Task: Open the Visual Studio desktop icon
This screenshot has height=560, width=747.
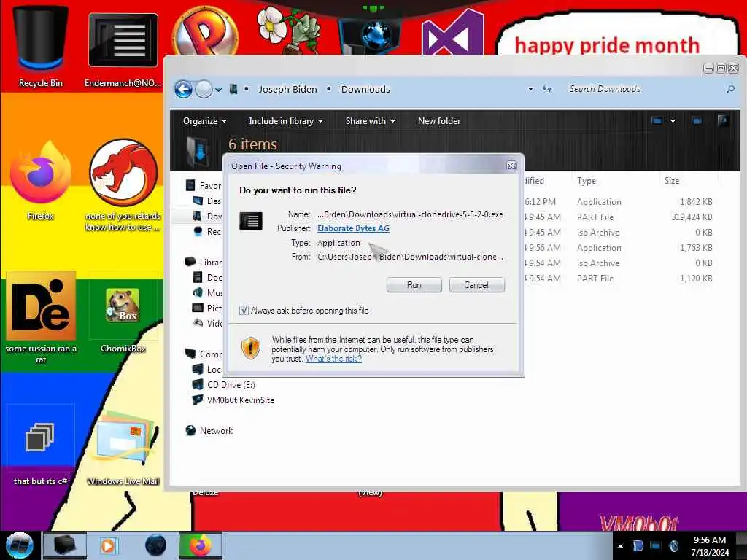Action: (452, 32)
